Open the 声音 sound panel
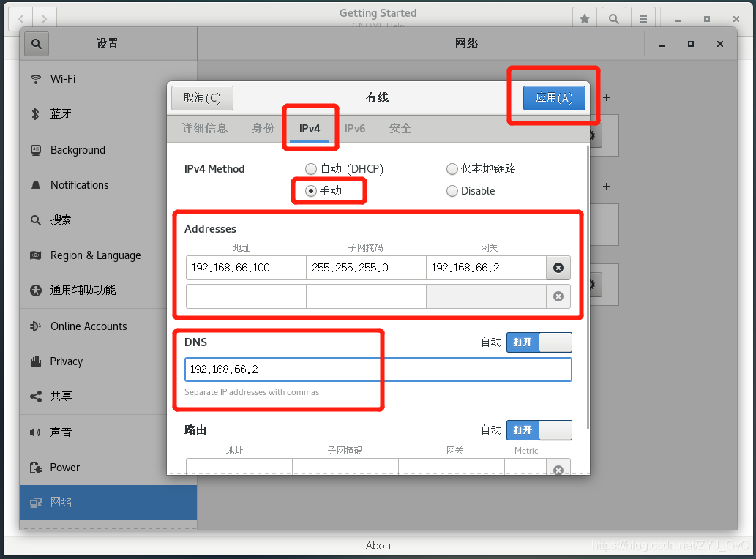 point(108,432)
